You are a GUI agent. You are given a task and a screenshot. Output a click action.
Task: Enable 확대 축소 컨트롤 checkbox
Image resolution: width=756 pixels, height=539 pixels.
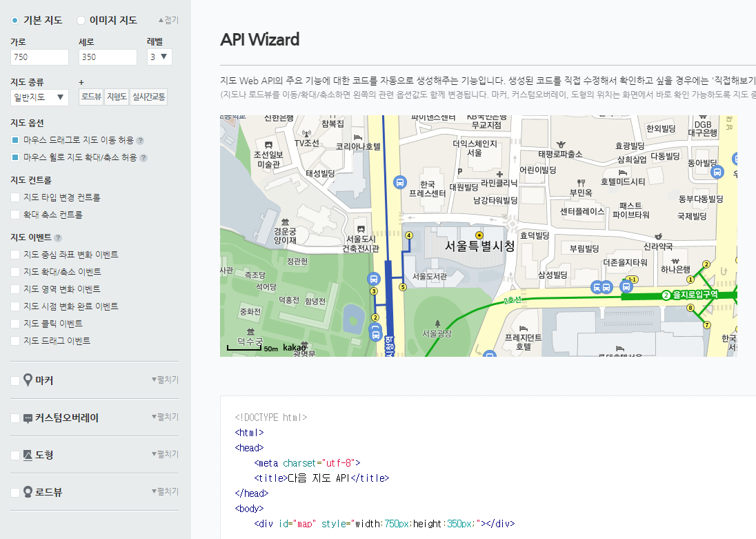[15, 215]
